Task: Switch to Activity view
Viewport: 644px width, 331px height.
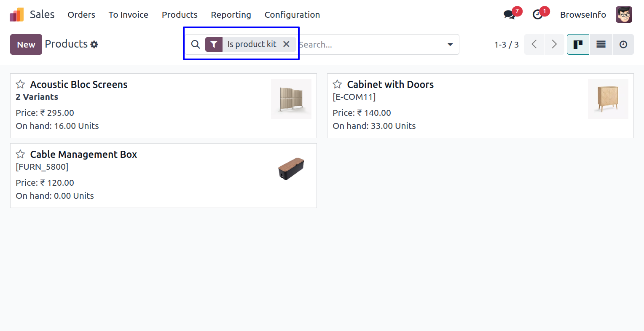Action: pos(623,45)
